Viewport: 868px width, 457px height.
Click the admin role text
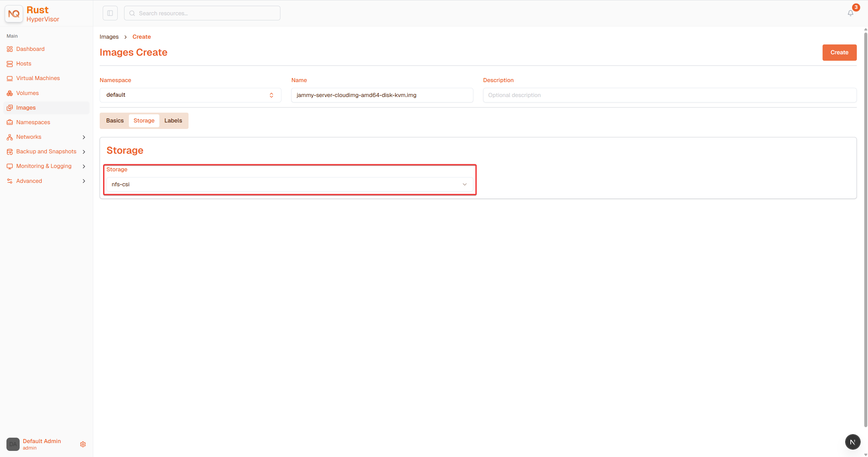tap(29, 448)
